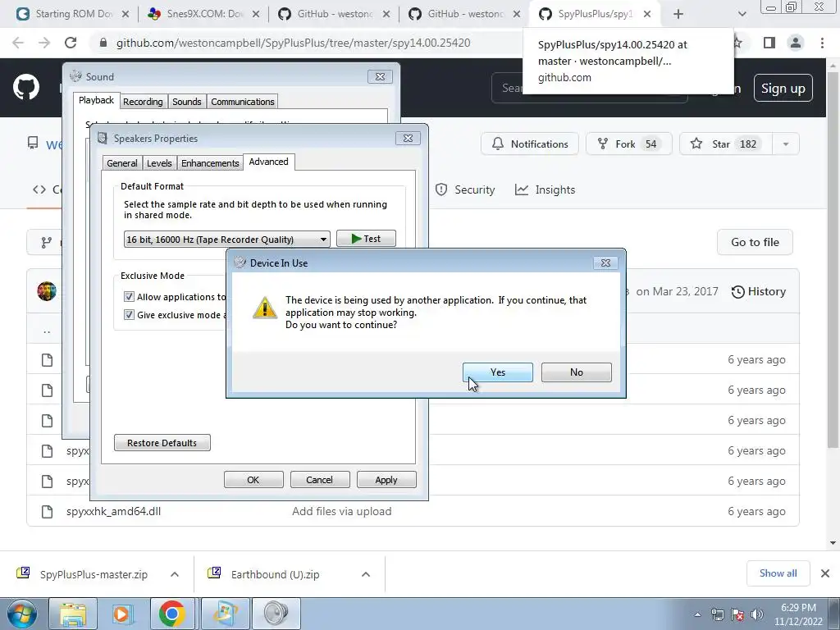The height and width of the screenshot is (630, 840).
Task: Reload the page in Chrome
Action: coord(71,43)
